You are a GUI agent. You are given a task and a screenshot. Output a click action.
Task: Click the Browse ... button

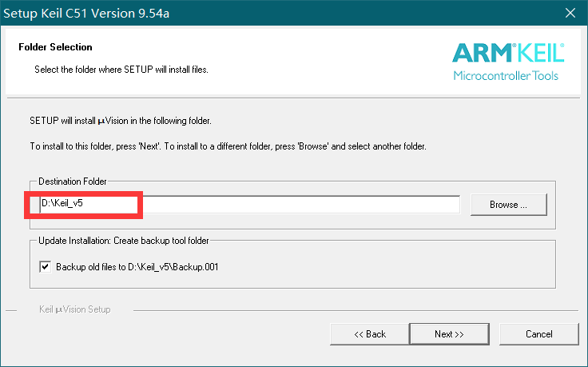coord(508,205)
